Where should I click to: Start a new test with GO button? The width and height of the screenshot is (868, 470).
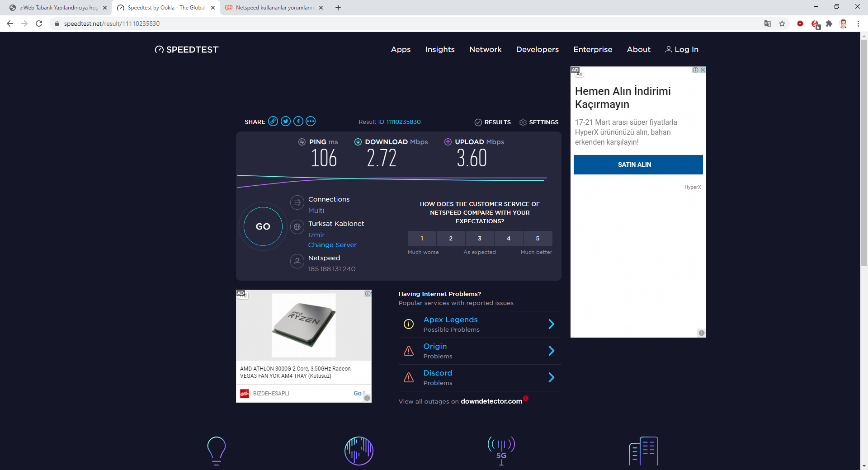(x=263, y=226)
